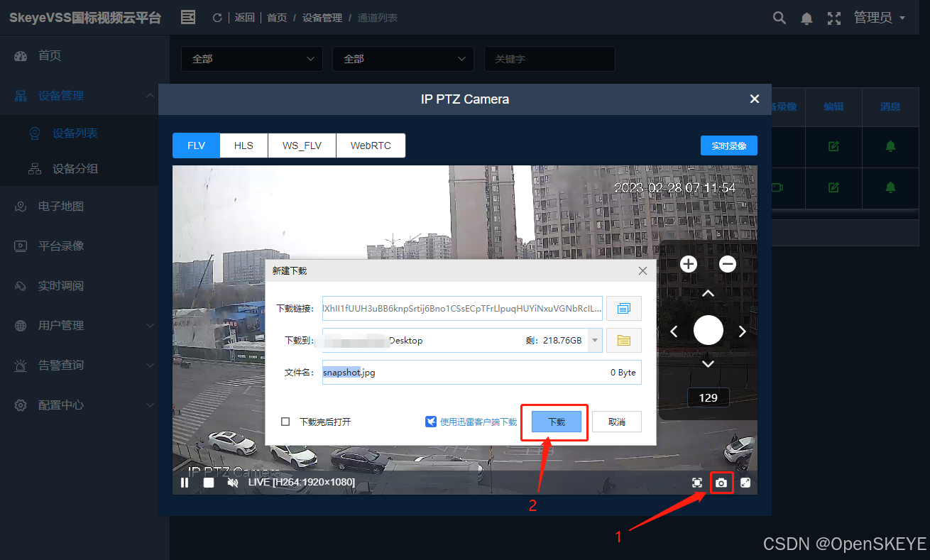
Task: Click the download link URL field
Action: pos(462,309)
